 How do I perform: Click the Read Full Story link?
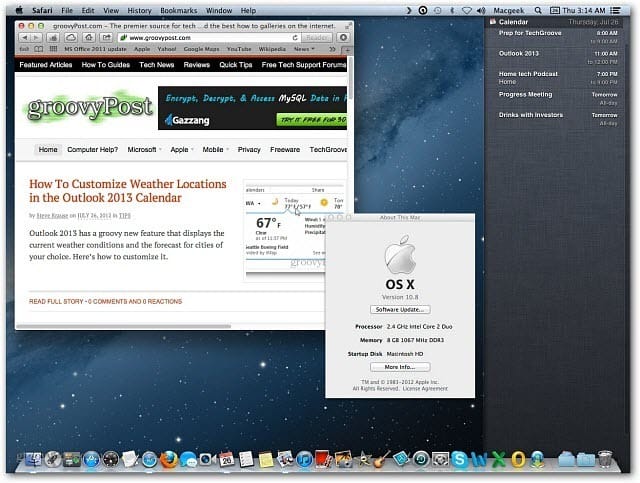pos(56,301)
